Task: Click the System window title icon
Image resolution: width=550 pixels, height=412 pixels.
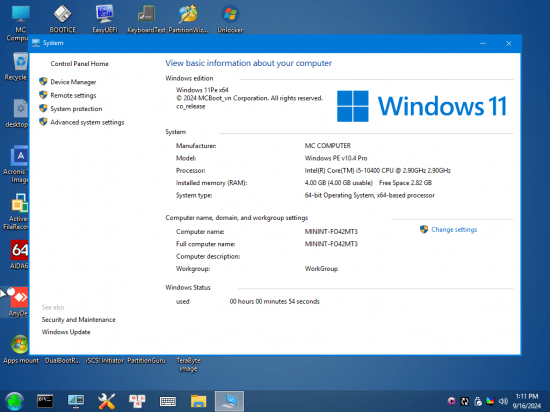Action: (x=36, y=43)
